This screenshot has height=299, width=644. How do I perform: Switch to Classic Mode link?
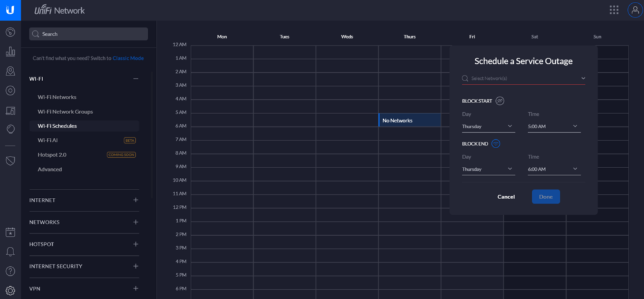(128, 59)
